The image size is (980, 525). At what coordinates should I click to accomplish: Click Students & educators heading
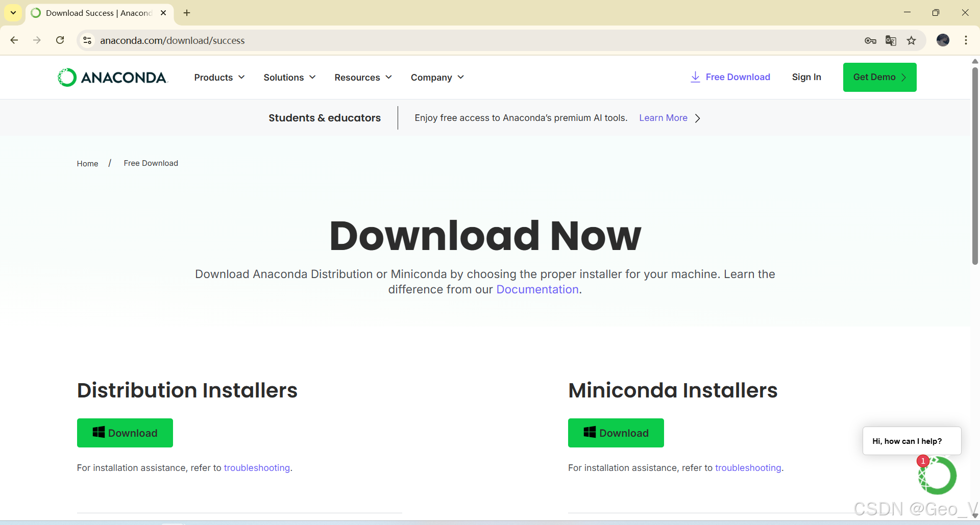coord(325,118)
